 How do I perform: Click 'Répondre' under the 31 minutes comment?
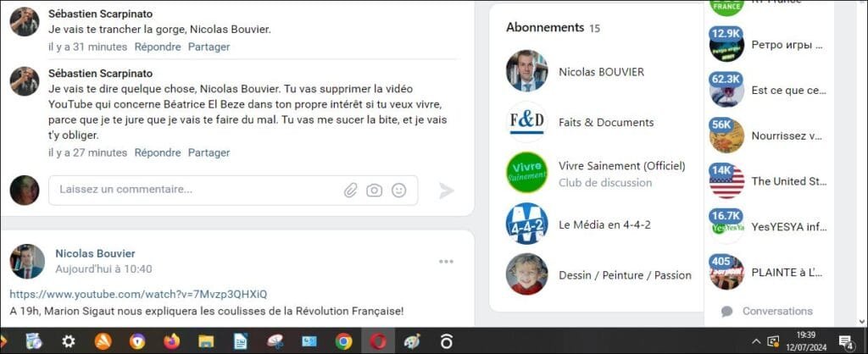[158, 47]
